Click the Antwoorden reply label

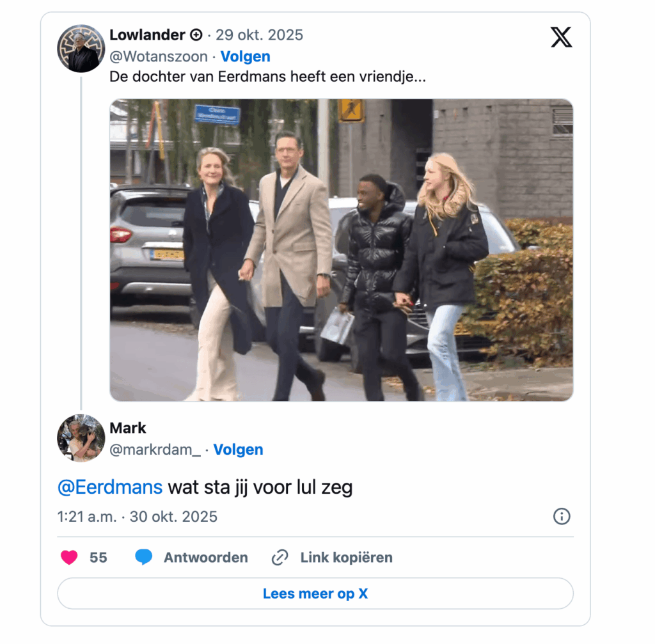point(205,558)
